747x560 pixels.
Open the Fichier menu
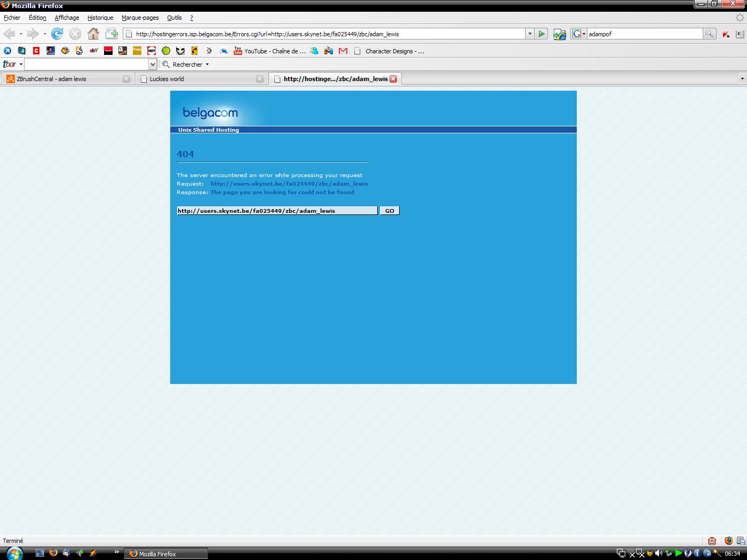coord(12,18)
